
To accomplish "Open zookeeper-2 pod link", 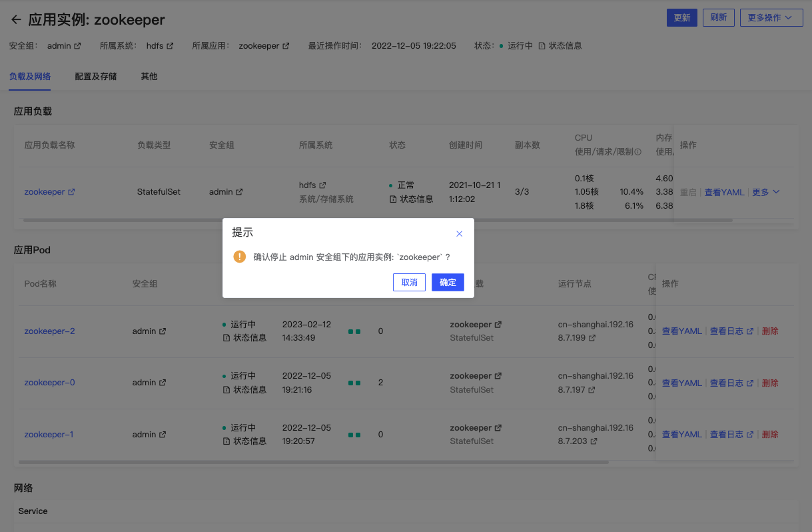I will point(49,331).
